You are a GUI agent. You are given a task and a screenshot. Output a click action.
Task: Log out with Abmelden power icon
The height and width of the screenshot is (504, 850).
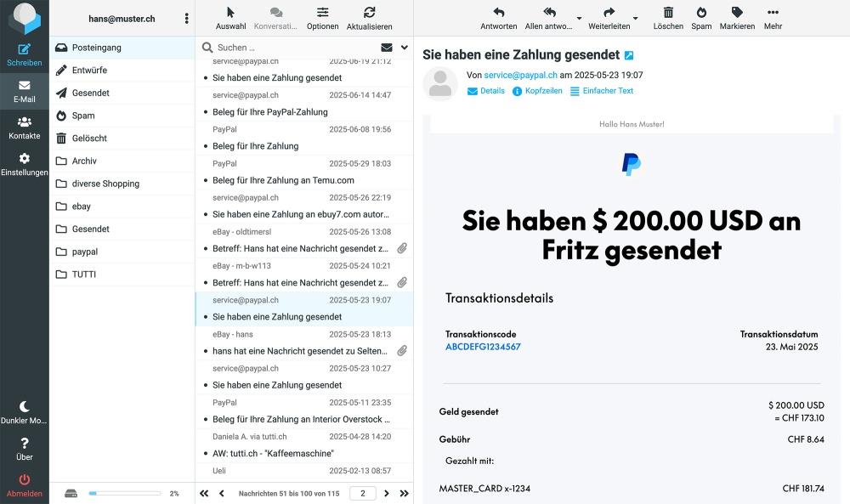click(25, 485)
